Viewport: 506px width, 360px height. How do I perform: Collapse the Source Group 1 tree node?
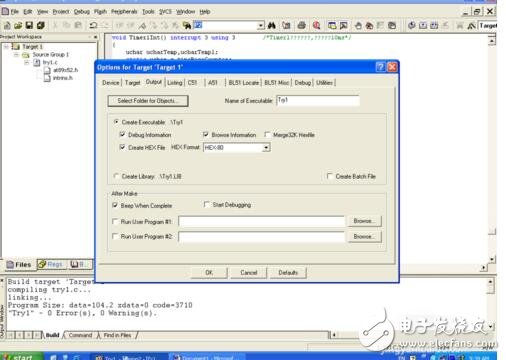(x=16, y=54)
